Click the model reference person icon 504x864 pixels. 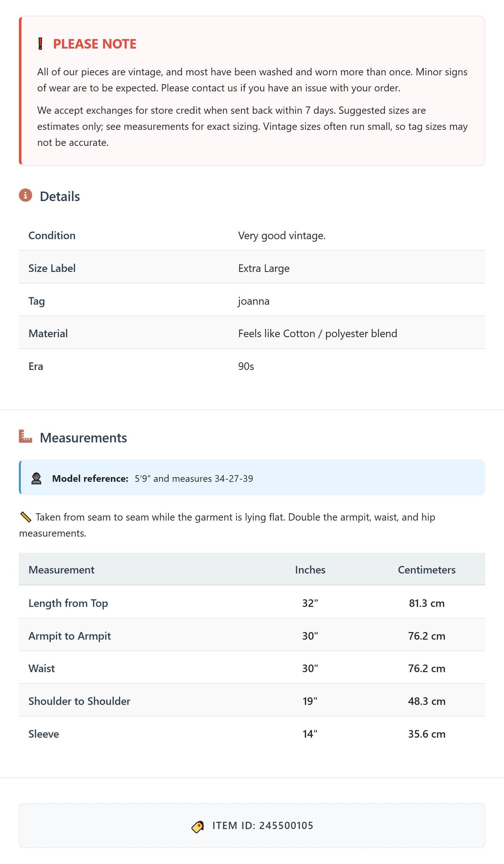[36, 478]
